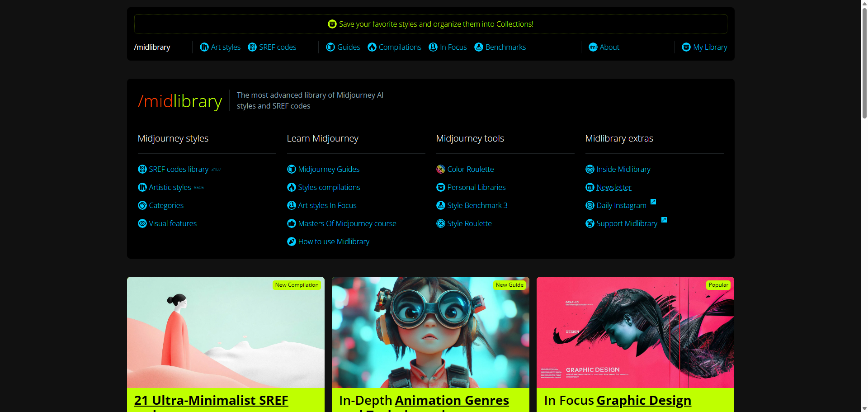This screenshot has width=868, height=412.
Task: Click the SREF codes icon in navbar
Action: pyautogui.click(x=252, y=47)
